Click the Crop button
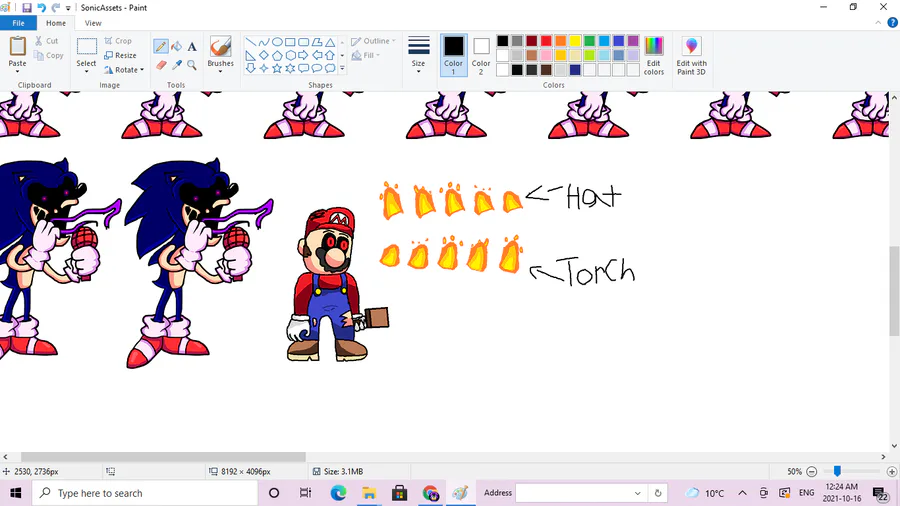 pos(118,41)
